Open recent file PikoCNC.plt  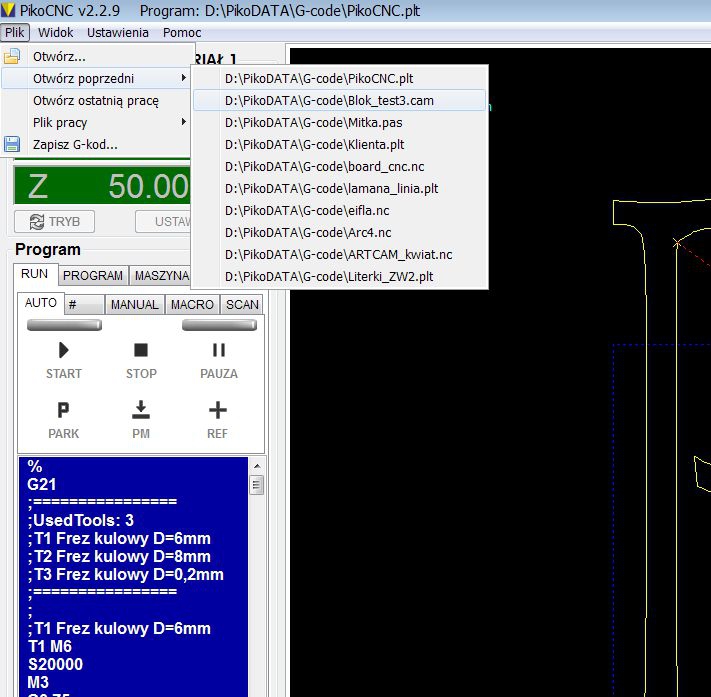point(339,78)
